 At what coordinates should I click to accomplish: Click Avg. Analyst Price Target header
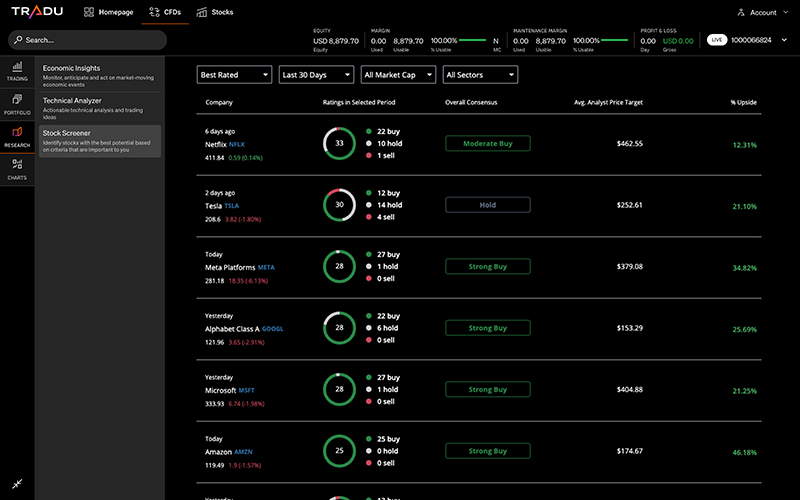tap(608, 102)
